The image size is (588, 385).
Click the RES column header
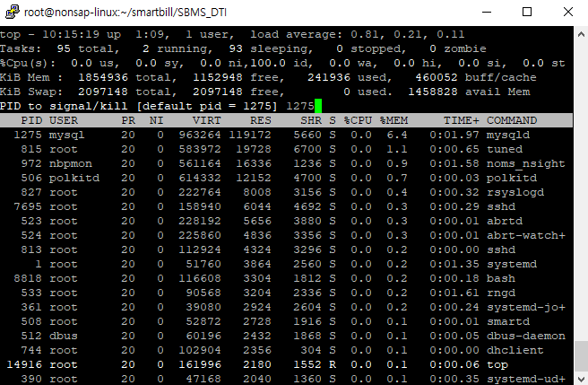click(261, 120)
